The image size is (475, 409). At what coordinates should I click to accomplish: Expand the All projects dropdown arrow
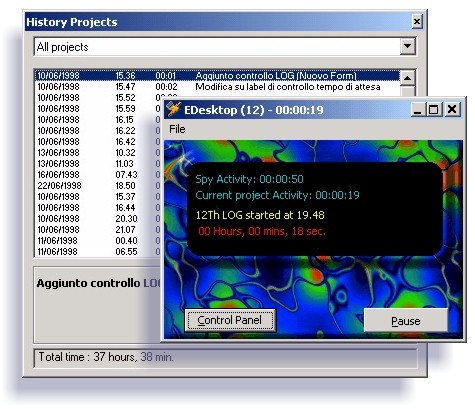pyautogui.click(x=407, y=46)
